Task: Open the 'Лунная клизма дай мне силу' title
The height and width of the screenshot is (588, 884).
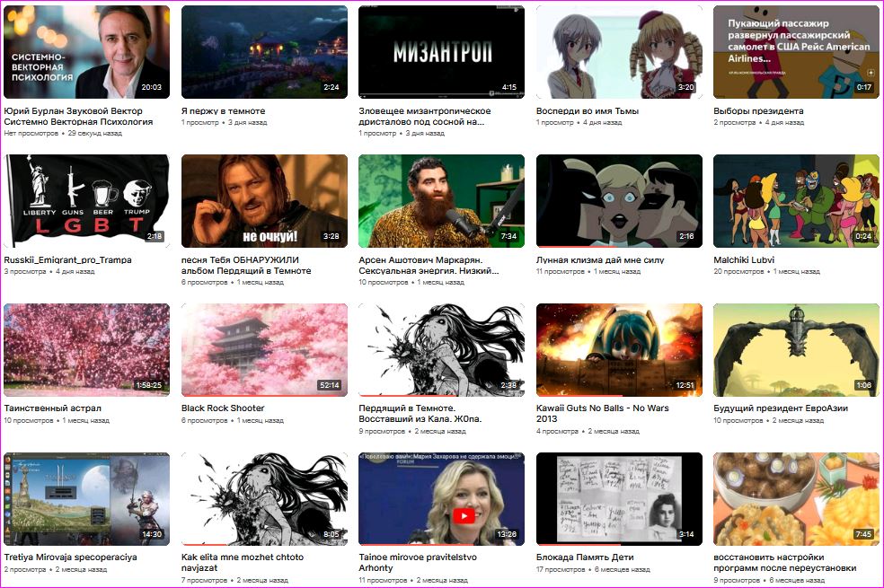Action: (x=600, y=260)
